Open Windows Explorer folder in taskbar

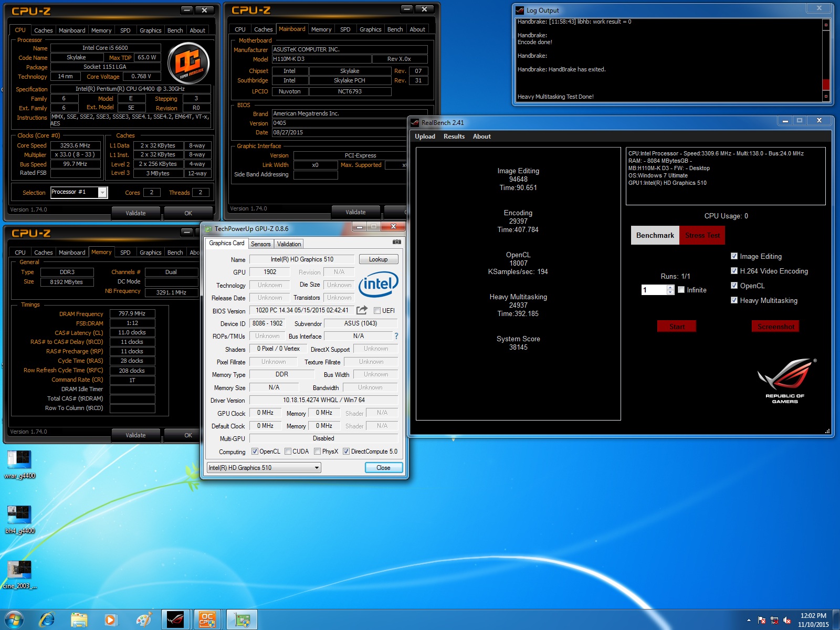tap(79, 620)
